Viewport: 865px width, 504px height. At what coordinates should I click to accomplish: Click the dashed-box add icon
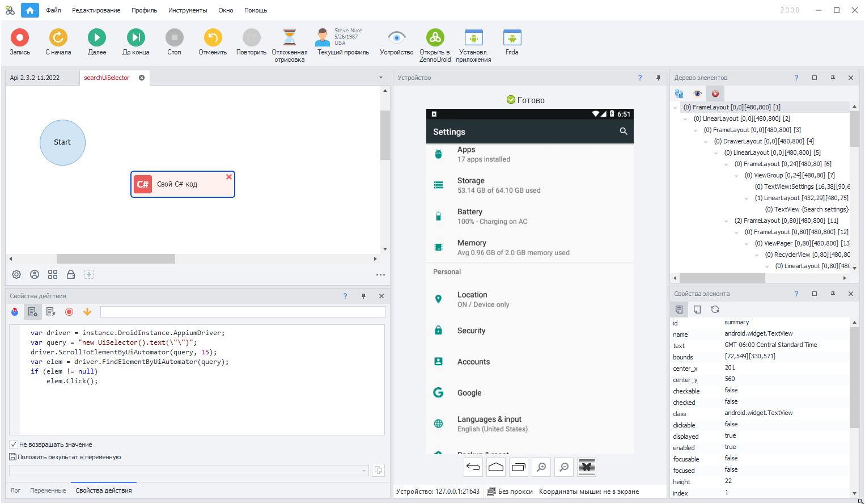point(89,274)
